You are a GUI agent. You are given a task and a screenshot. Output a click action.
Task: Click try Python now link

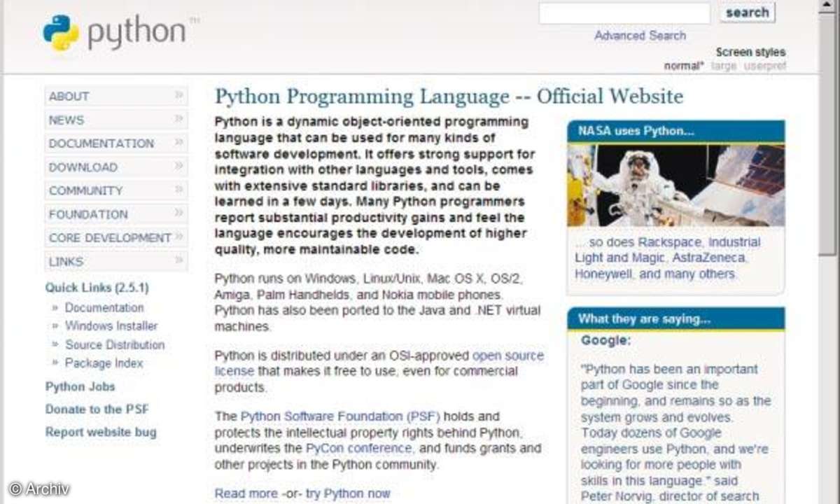[348, 493]
